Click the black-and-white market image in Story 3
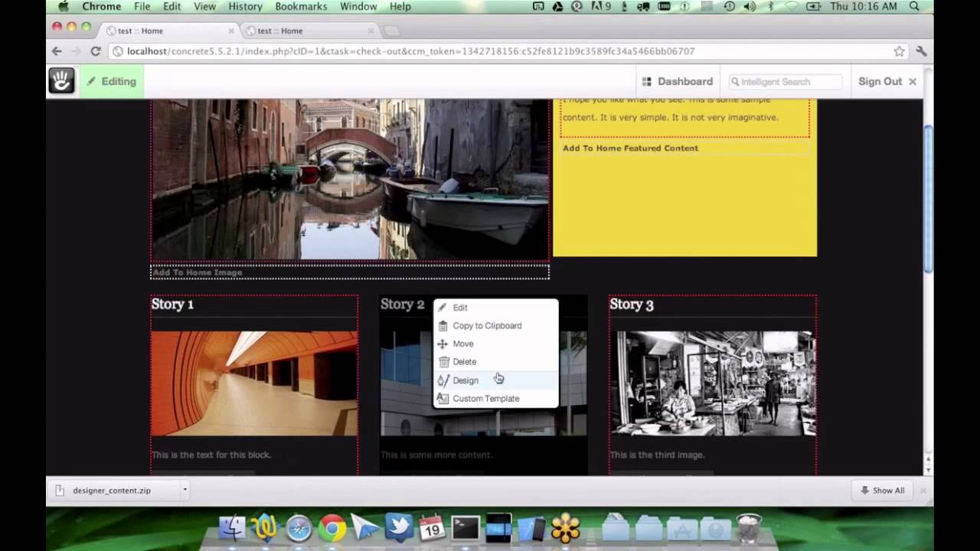980x551 pixels. (713, 383)
